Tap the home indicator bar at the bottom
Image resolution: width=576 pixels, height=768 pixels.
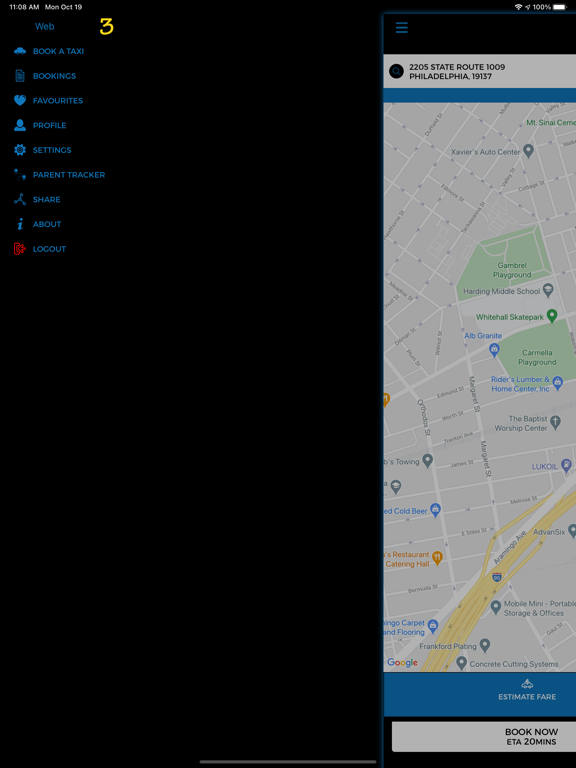tap(288, 762)
